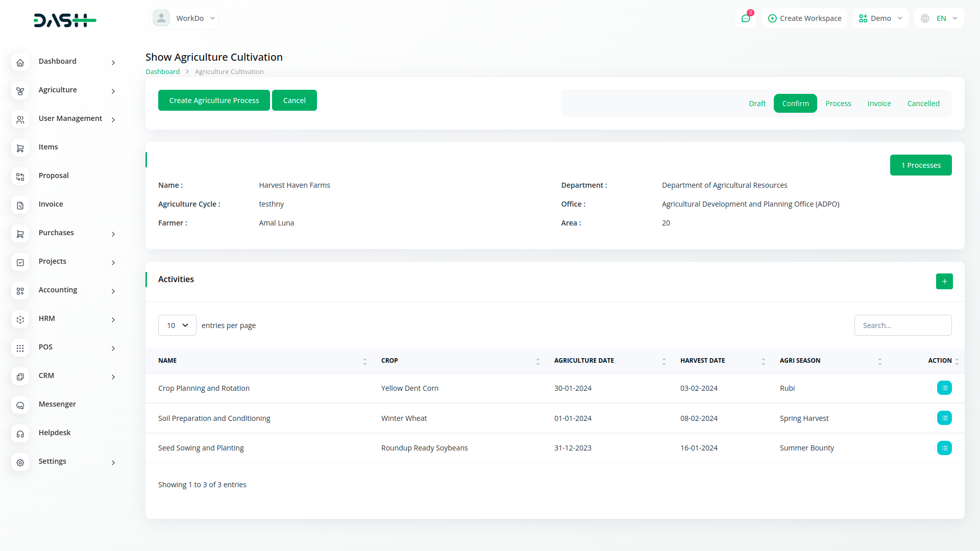Click the 1 Processes button

click(920, 165)
